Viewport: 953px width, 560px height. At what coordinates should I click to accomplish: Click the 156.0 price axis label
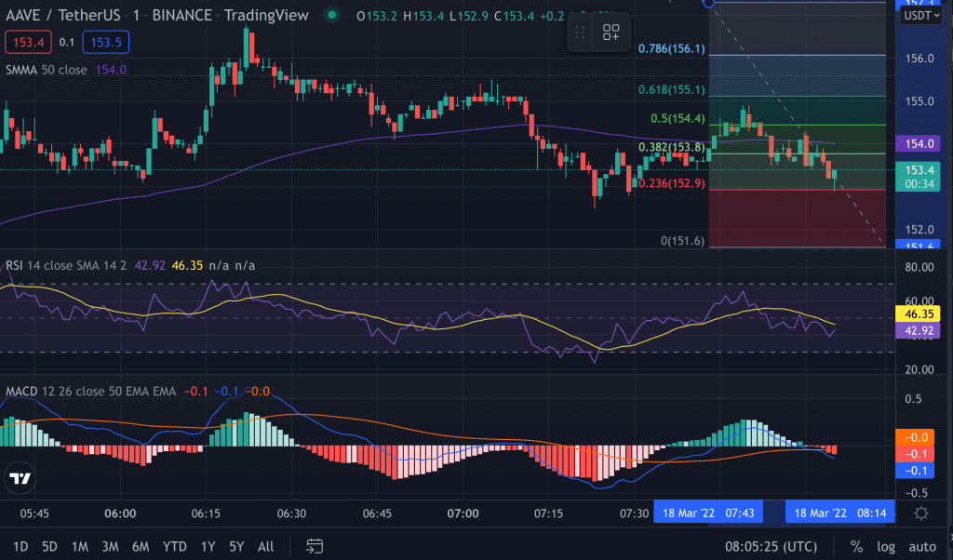point(919,59)
